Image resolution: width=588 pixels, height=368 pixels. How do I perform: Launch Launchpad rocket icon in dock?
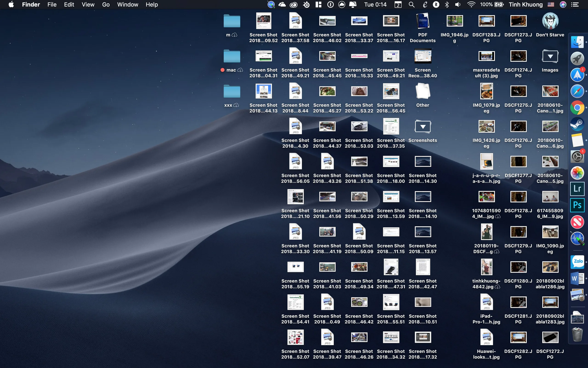click(577, 58)
